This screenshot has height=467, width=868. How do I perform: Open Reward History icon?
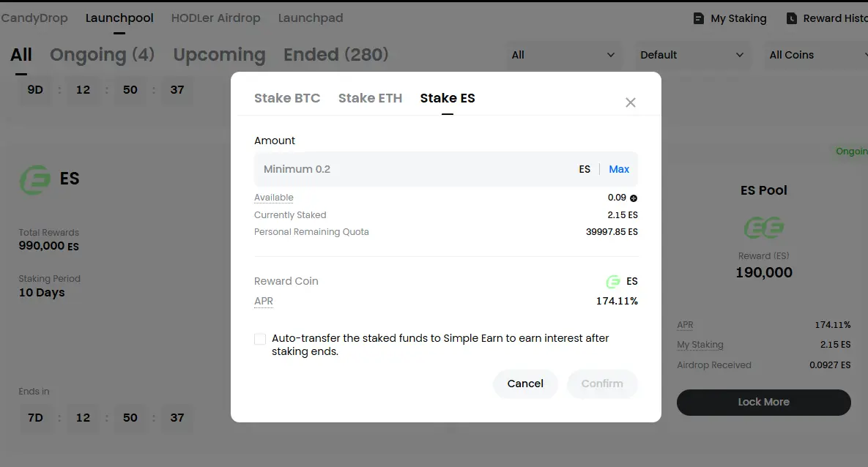(x=792, y=18)
